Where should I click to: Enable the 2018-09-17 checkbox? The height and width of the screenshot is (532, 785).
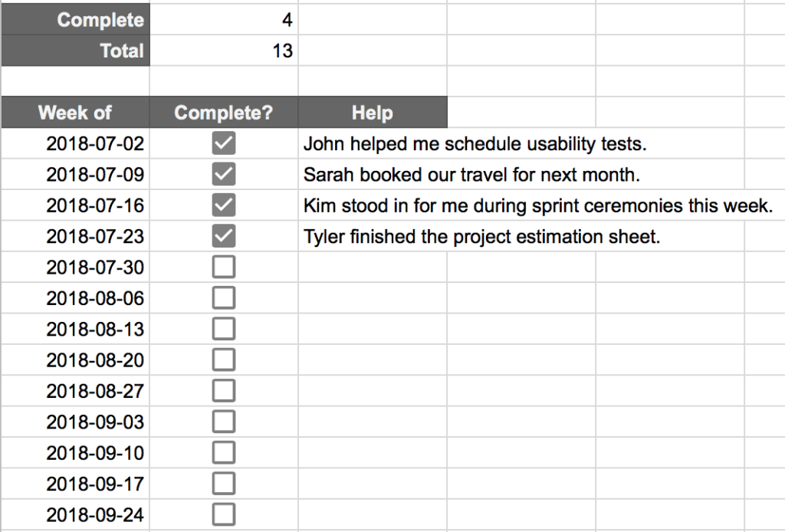coord(223,484)
